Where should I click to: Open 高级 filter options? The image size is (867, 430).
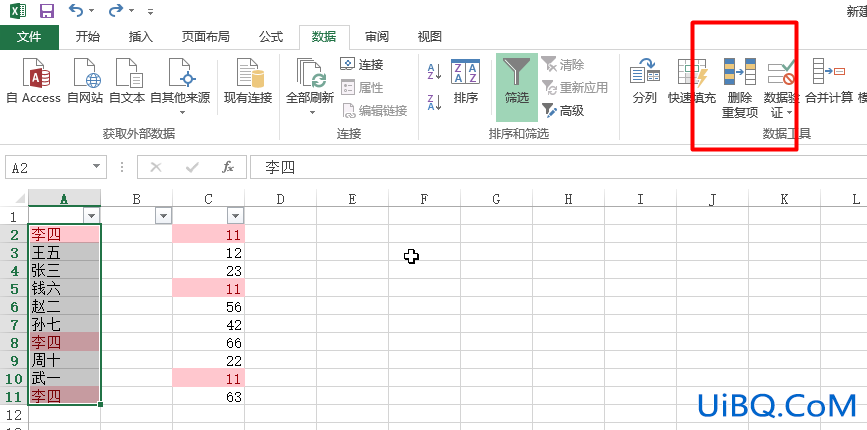click(x=563, y=111)
